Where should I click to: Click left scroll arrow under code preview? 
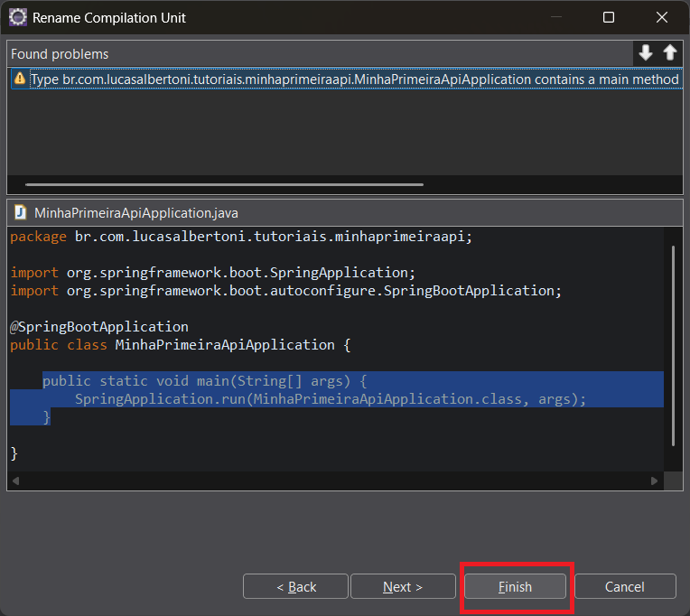click(x=14, y=481)
